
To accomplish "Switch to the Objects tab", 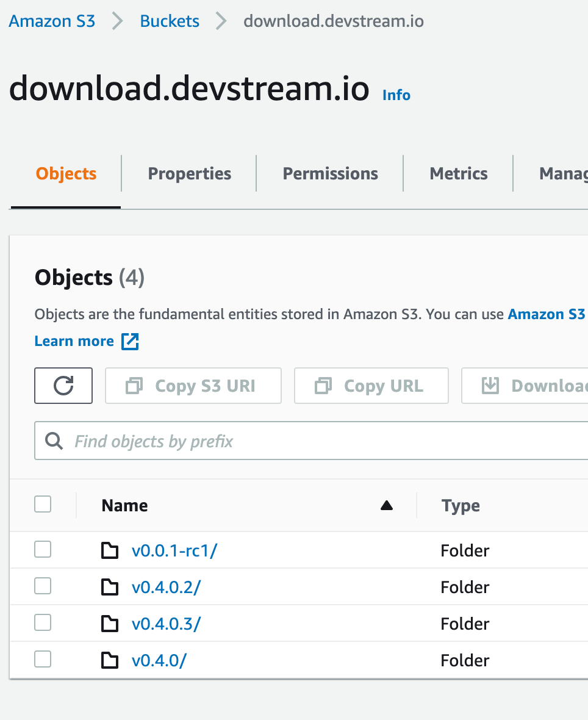I will click(66, 173).
